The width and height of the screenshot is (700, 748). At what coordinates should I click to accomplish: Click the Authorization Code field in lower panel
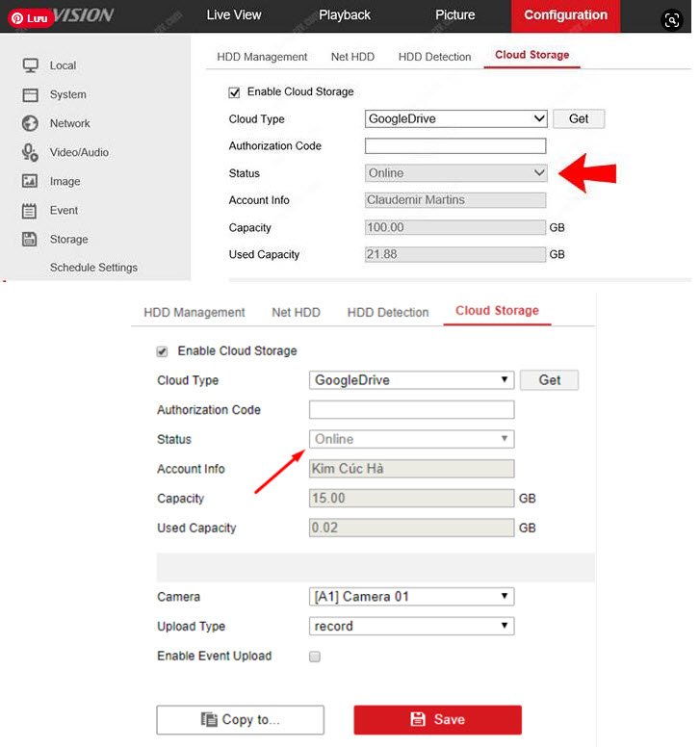click(411, 410)
